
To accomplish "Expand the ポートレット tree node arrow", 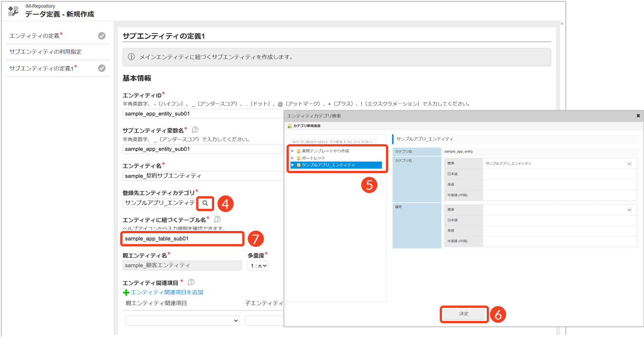I will pos(293,158).
